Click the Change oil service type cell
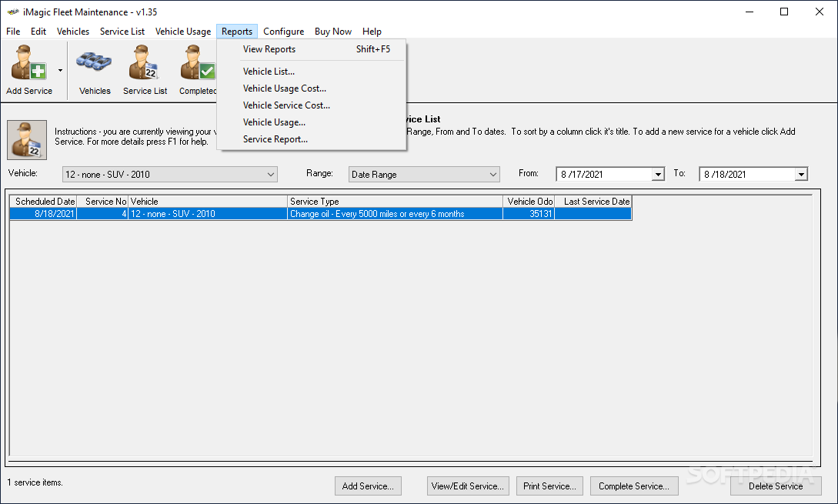Viewport: 838px width, 504px height. 395,214
